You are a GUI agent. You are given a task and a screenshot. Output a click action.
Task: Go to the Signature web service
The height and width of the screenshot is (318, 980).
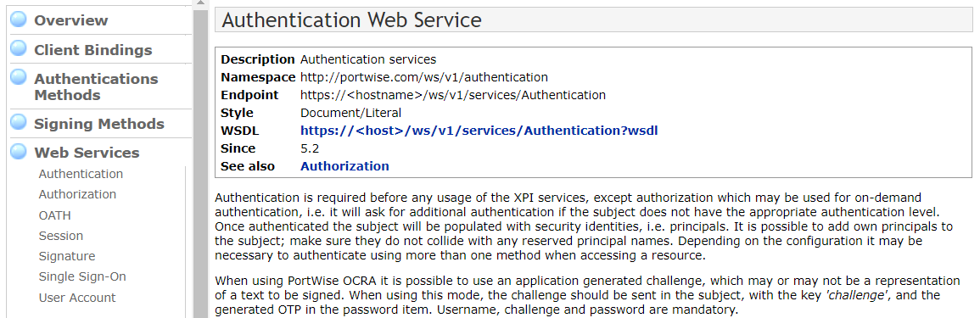click(67, 256)
